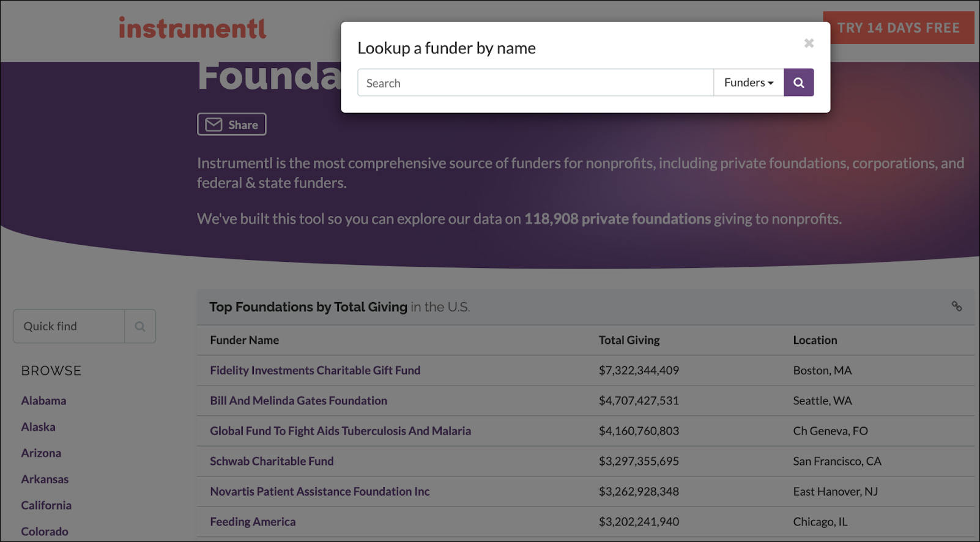Image resolution: width=980 pixels, height=542 pixels.
Task: Browse foundations in Arkansas
Action: pyautogui.click(x=45, y=479)
